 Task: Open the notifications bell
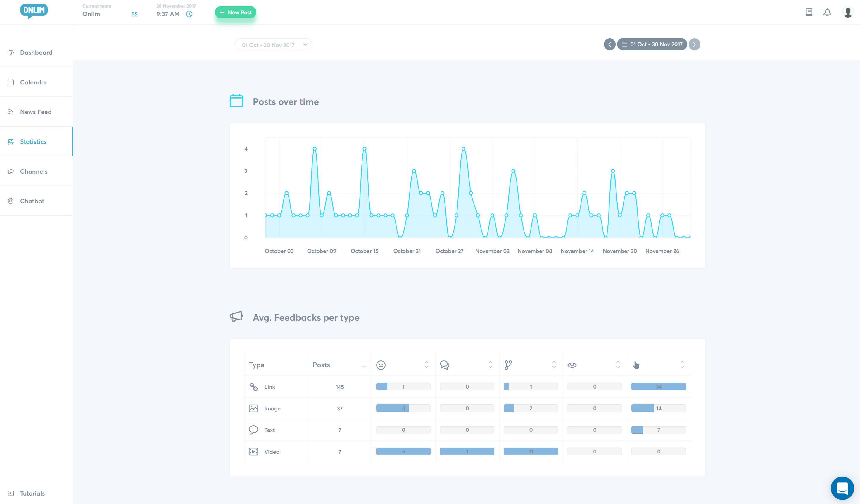(827, 13)
